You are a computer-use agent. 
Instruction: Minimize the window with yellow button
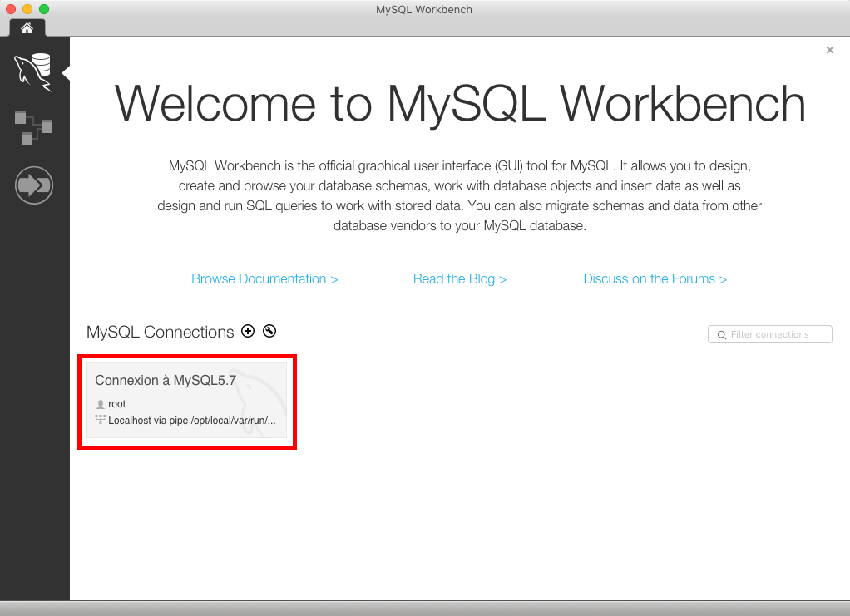tap(27, 9)
